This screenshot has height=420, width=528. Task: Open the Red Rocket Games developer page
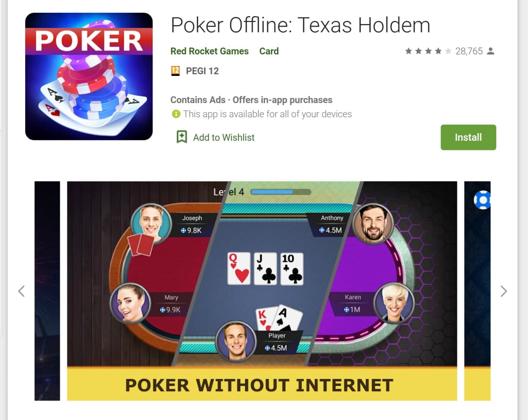(210, 51)
